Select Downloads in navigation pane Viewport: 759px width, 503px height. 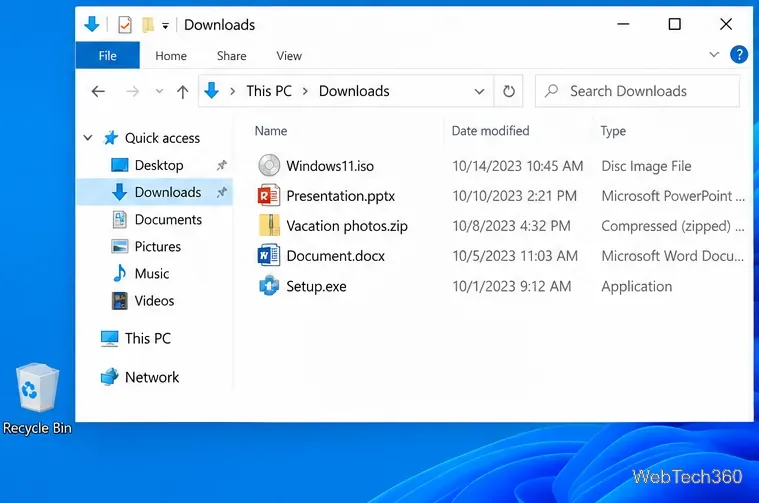click(x=154, y=192)
